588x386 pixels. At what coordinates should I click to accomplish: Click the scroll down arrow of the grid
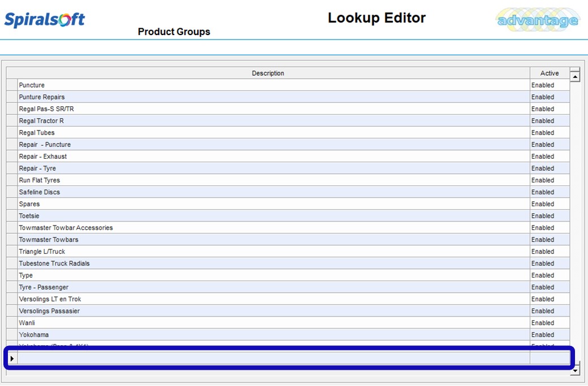(x=575, y=370)
